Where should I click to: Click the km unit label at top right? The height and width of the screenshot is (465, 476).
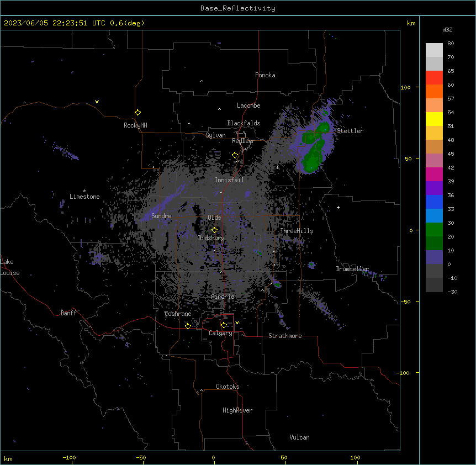point(411,23)
